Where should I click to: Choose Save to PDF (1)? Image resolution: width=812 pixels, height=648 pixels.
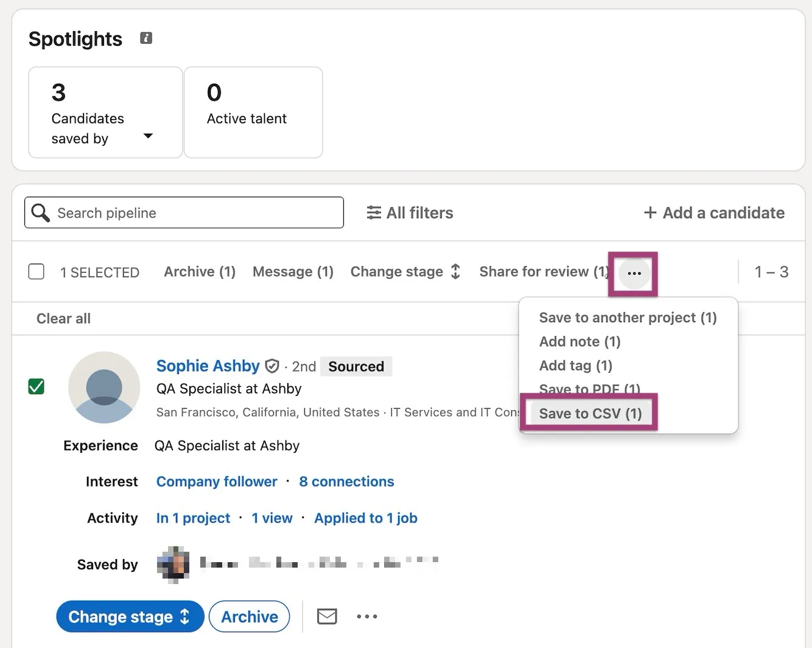click(x=589, y=389)
